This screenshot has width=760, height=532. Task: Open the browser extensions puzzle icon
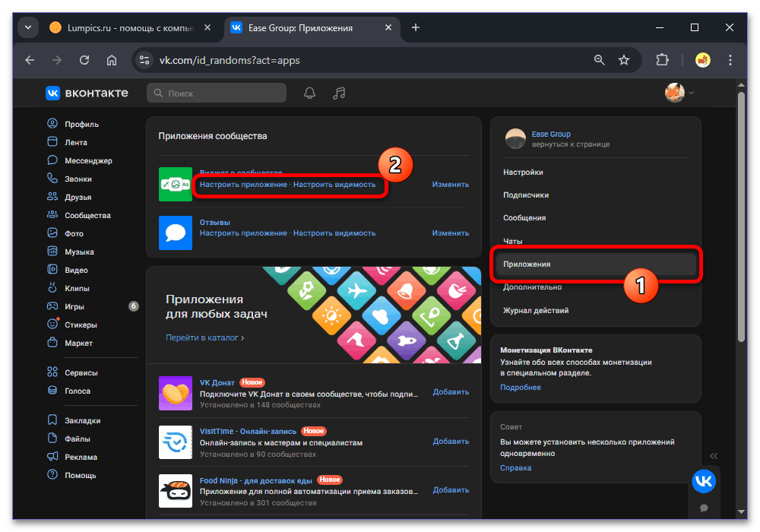coord(662,60)
